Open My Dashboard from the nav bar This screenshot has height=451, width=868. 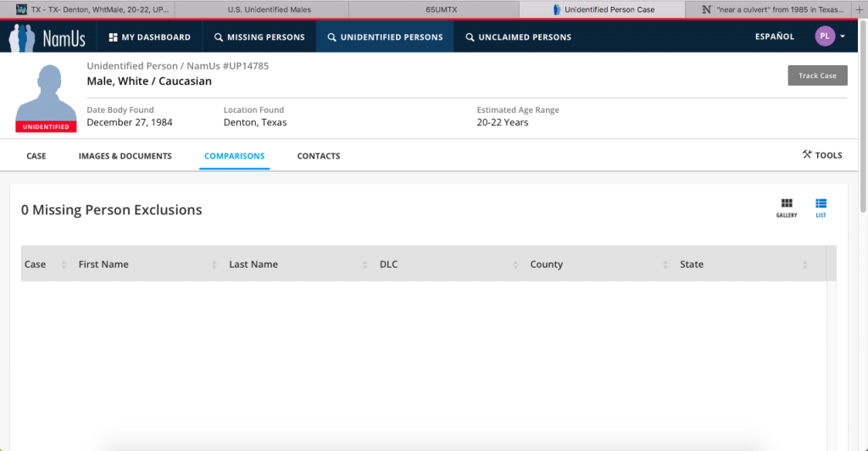click(x=149, y=37)
